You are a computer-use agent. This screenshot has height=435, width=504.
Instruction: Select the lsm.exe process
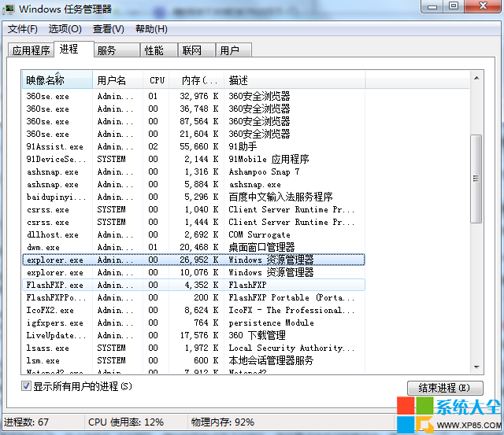coord(194,360)
